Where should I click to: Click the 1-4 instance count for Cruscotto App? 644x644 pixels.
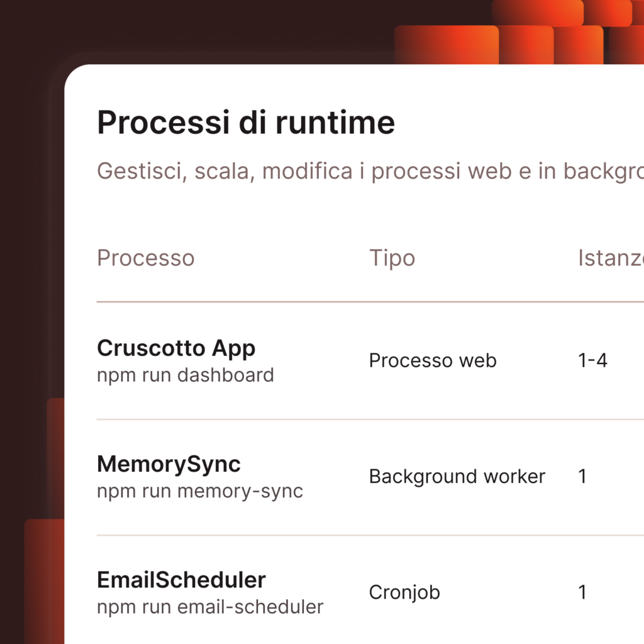[x=592, y=360]
